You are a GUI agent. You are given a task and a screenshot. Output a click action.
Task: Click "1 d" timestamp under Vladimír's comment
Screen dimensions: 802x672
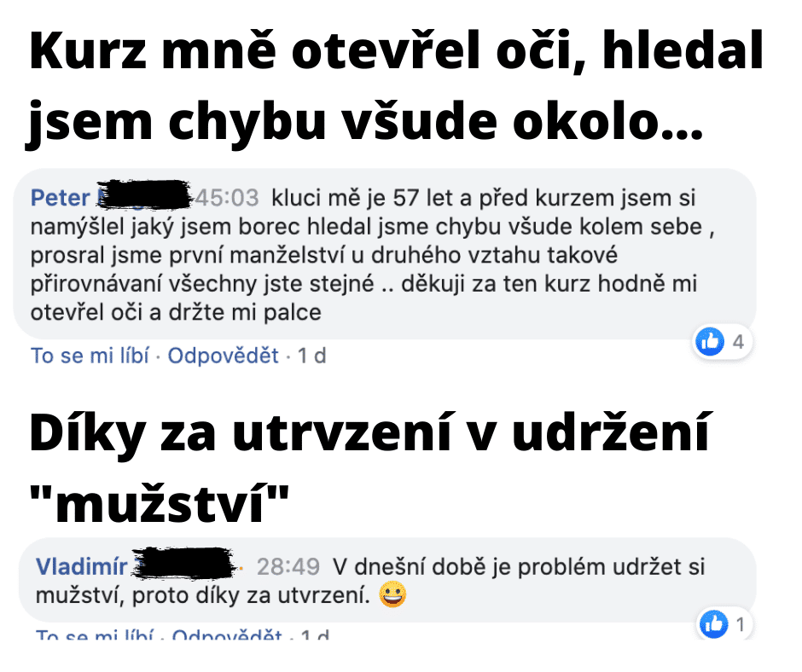coord(315,634)
